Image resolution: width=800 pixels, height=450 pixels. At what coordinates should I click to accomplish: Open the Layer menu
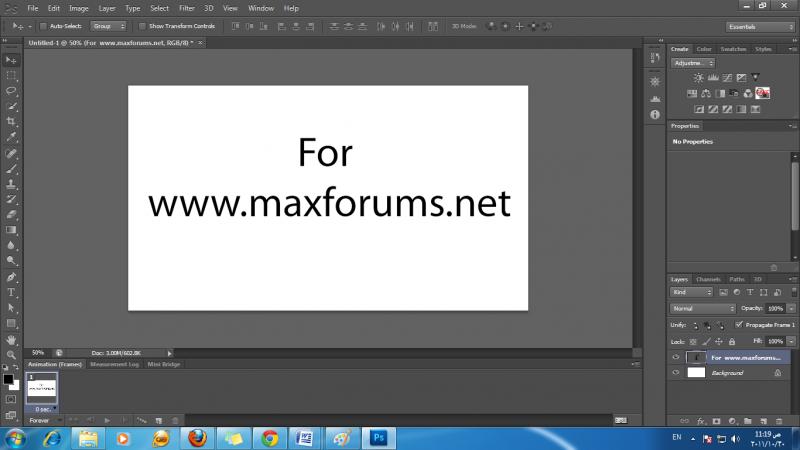(107, 8)
